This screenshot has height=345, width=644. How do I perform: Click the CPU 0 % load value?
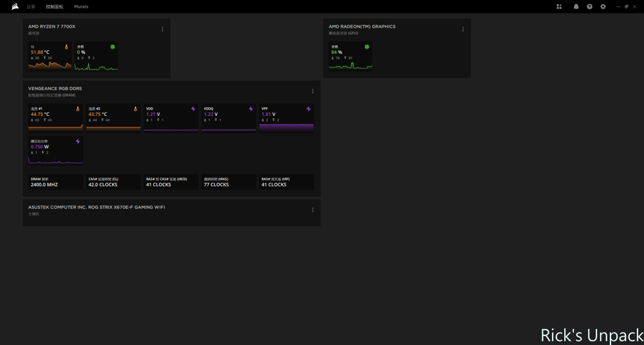tap(81, 52)
